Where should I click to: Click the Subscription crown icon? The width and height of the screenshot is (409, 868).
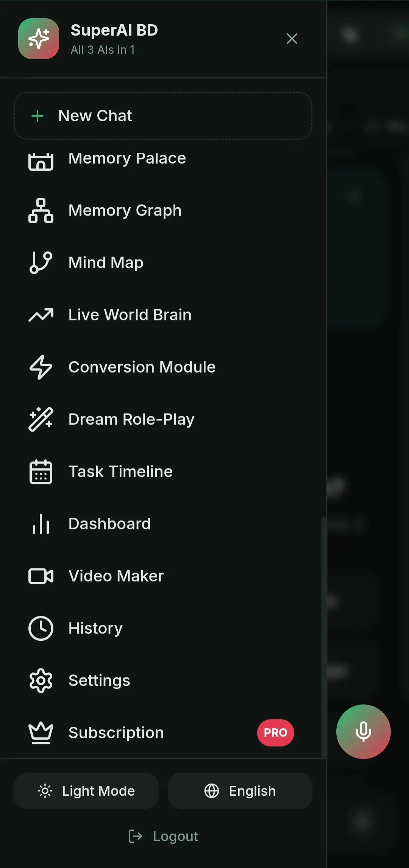click(x=41, y=733)
